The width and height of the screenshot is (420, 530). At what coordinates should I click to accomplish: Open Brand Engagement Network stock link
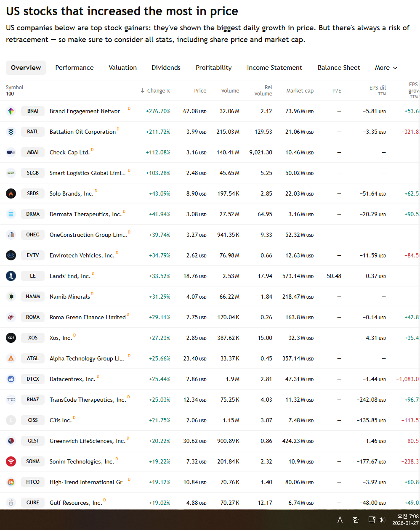(87, 111)
